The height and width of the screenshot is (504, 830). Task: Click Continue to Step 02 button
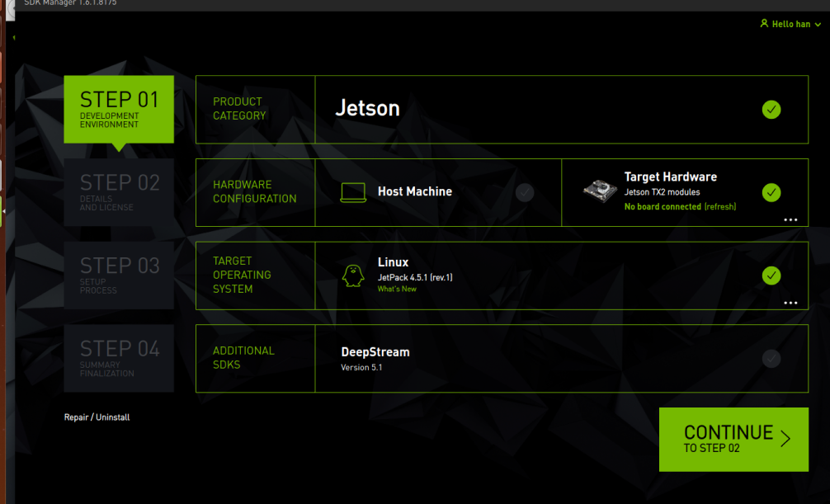[x=733, y=440]
